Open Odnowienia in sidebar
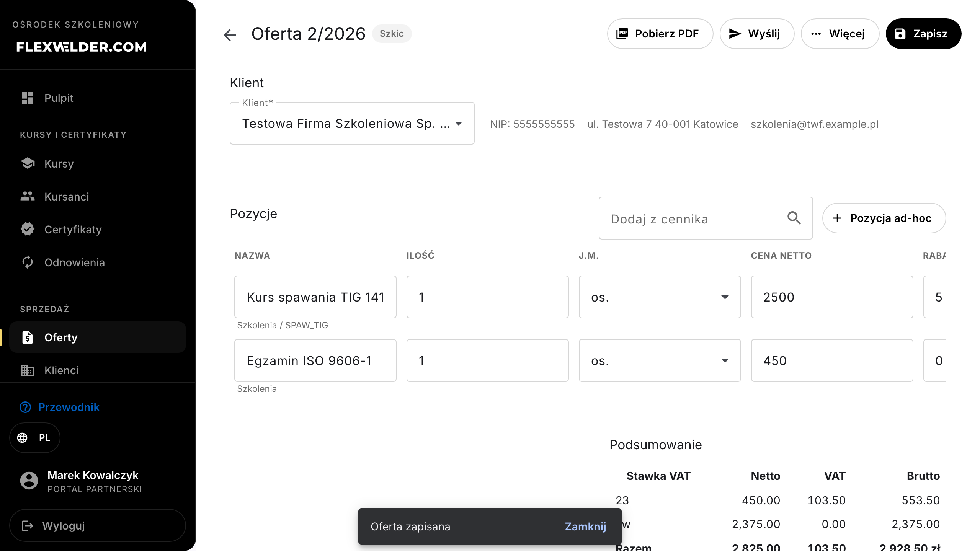 point(98,262)
